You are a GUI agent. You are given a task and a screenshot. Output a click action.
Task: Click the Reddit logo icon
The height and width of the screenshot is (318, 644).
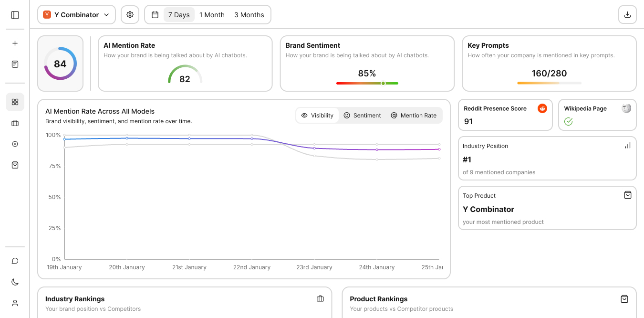(x=542, y=108)
